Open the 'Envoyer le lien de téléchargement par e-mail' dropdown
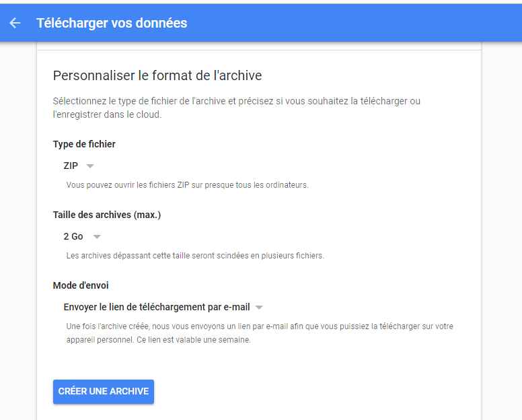Viewport: 522px width, 420px height. pos(163,307)
